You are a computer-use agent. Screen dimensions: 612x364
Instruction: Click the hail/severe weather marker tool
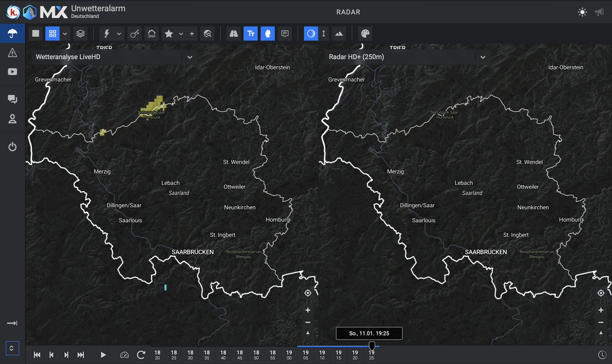[x=134, y=33]
